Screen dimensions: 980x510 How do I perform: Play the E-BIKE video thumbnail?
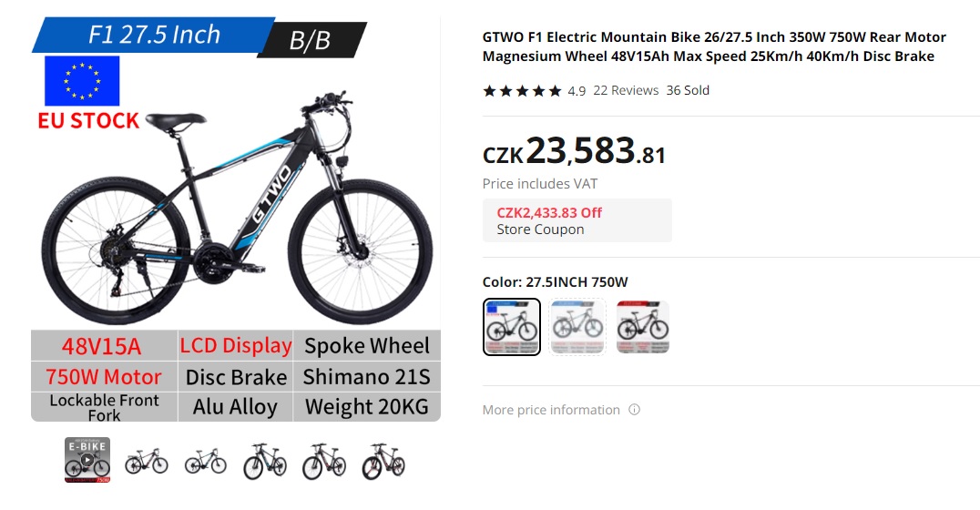coord(87,460)
